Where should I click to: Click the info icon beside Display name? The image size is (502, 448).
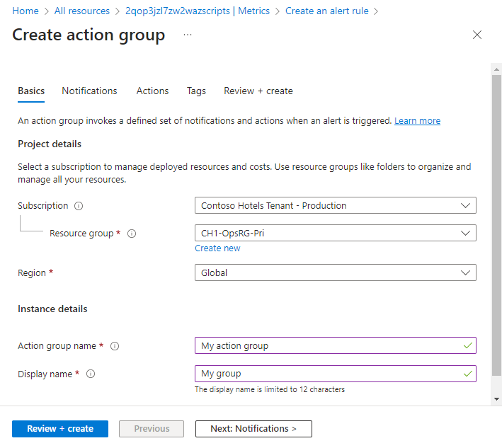(91, 374)
